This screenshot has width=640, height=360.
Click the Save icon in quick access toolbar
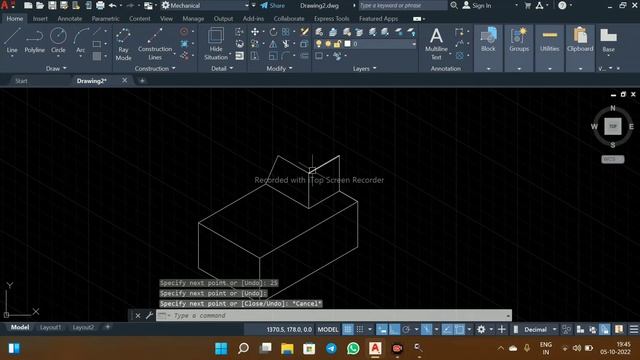click(x=52, y=5)
